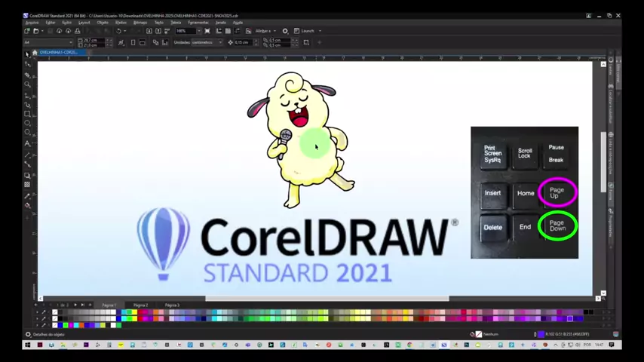Select the Interactive Fill tool
This screenshot has height=362, width=644.
[27, 205]
